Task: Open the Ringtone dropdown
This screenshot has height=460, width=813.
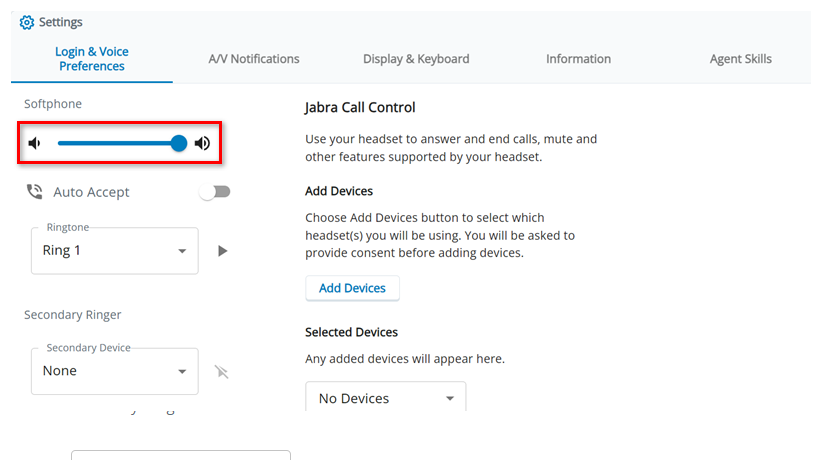Action: pos(115,251)
